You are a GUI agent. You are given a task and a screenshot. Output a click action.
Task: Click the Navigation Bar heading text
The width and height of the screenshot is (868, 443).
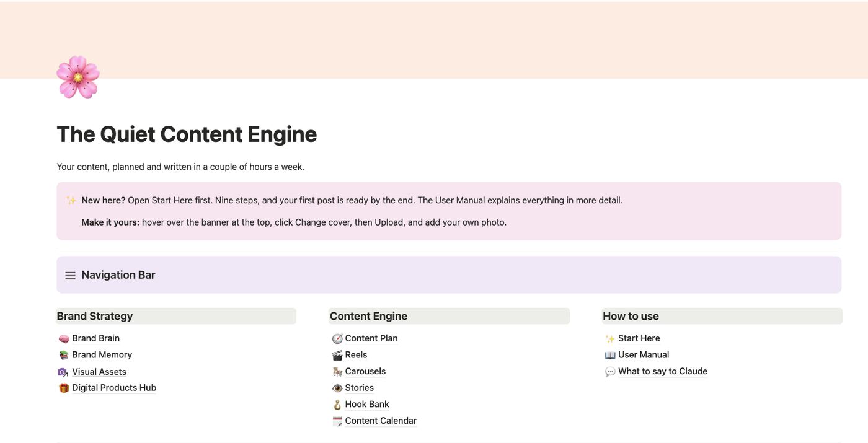(118, 275)
